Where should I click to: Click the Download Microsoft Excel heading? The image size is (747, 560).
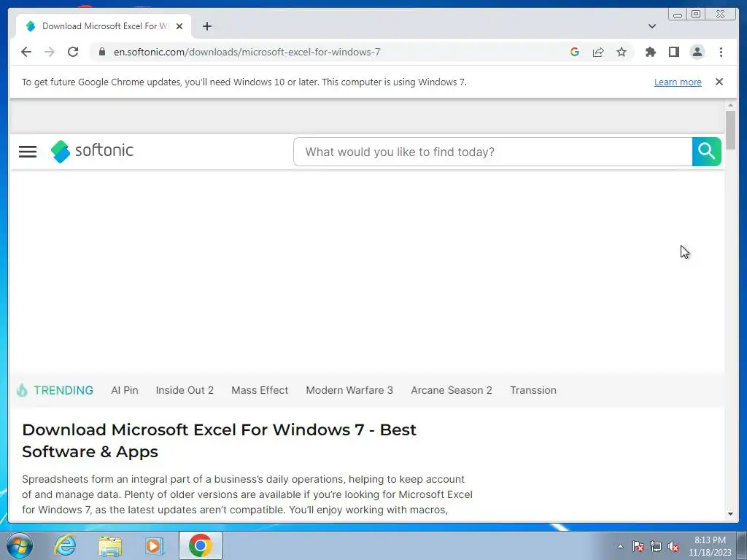[219, 440]
